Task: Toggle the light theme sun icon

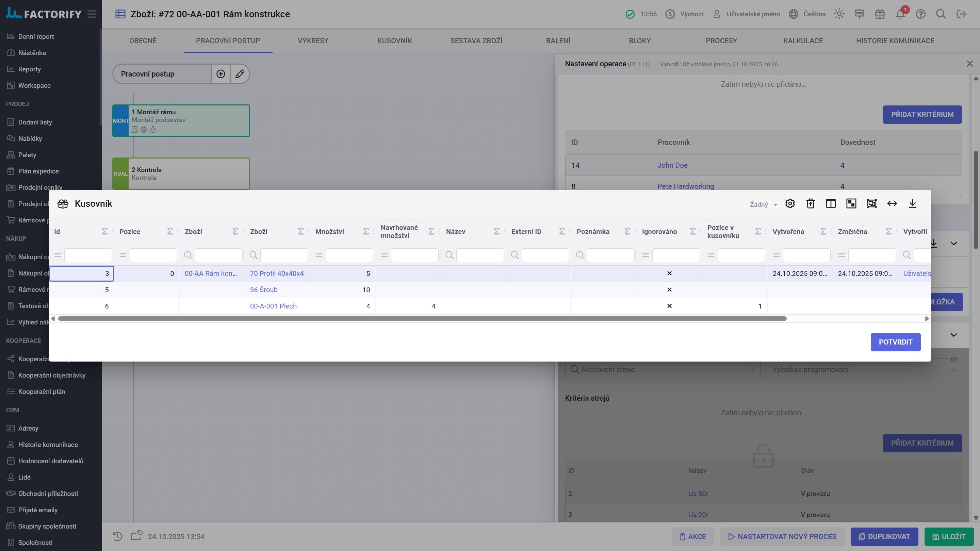Action: [x=839, y=14]
